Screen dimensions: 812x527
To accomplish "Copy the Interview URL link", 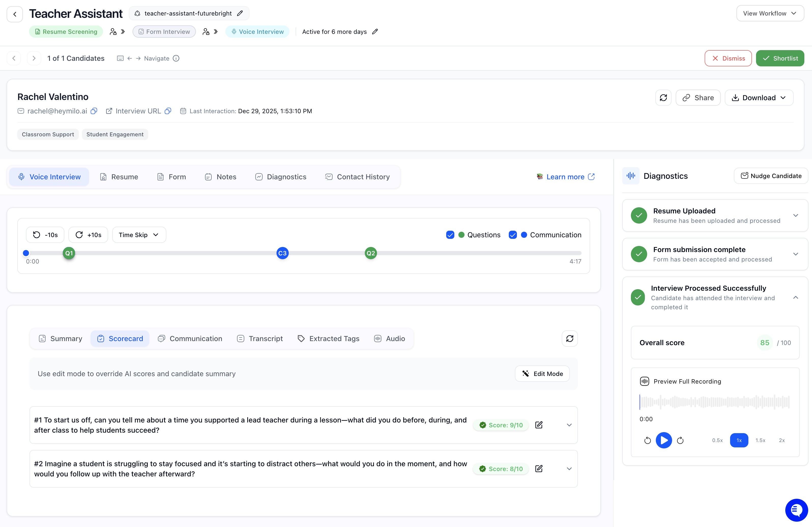I will pos(168,111).
